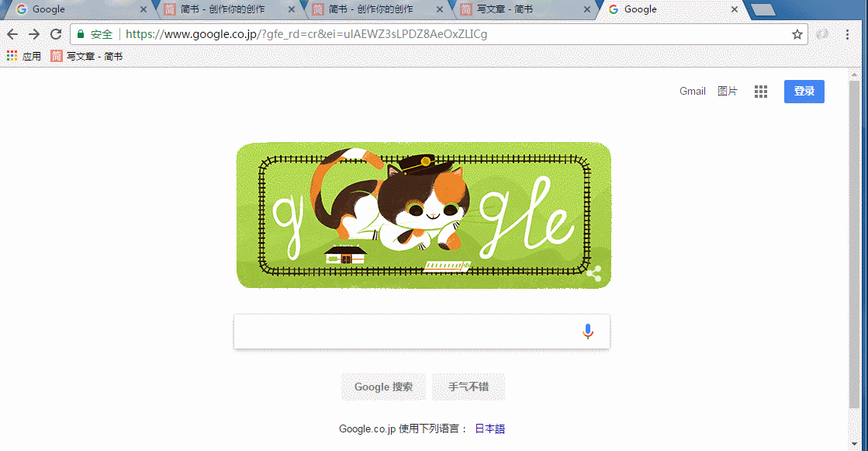View the green lock 安全 site information

[95, 34]
